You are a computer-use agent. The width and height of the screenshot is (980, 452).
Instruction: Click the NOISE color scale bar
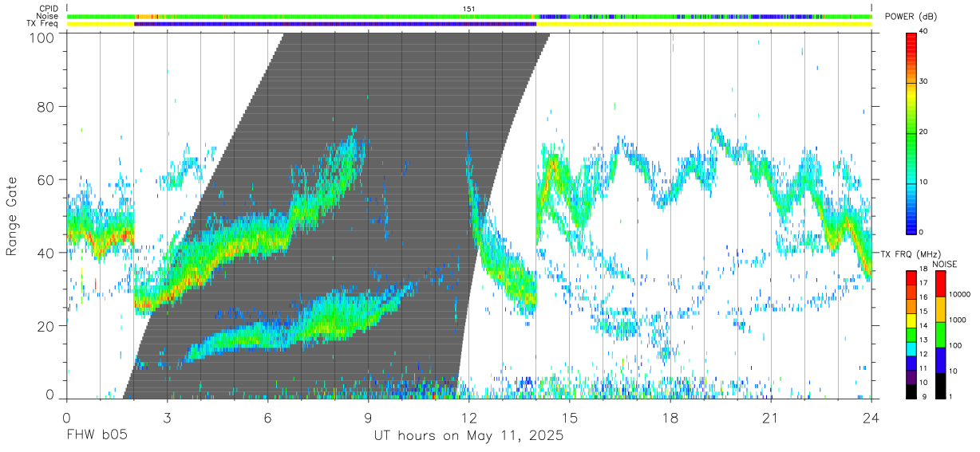point(941,334)
